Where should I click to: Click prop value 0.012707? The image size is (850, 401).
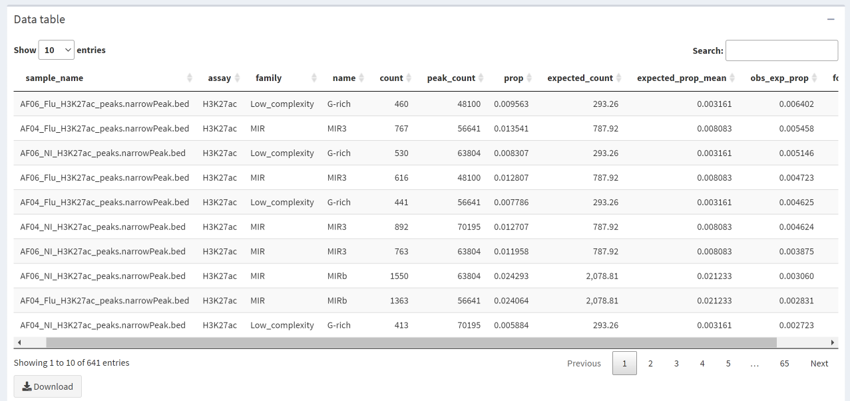[511, 227]
